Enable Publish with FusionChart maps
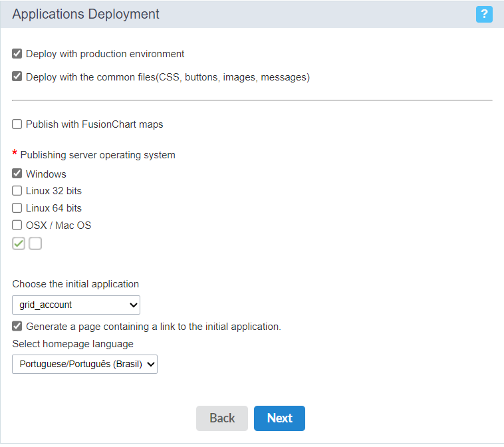Image resolution: width=504 pixels, height=447 pixels. coord(17,124)
